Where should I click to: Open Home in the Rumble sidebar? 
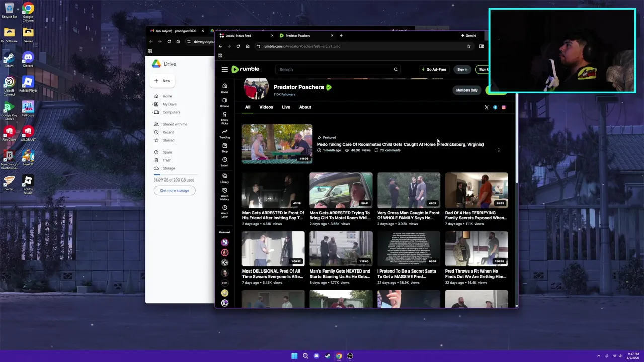[225, 88]
